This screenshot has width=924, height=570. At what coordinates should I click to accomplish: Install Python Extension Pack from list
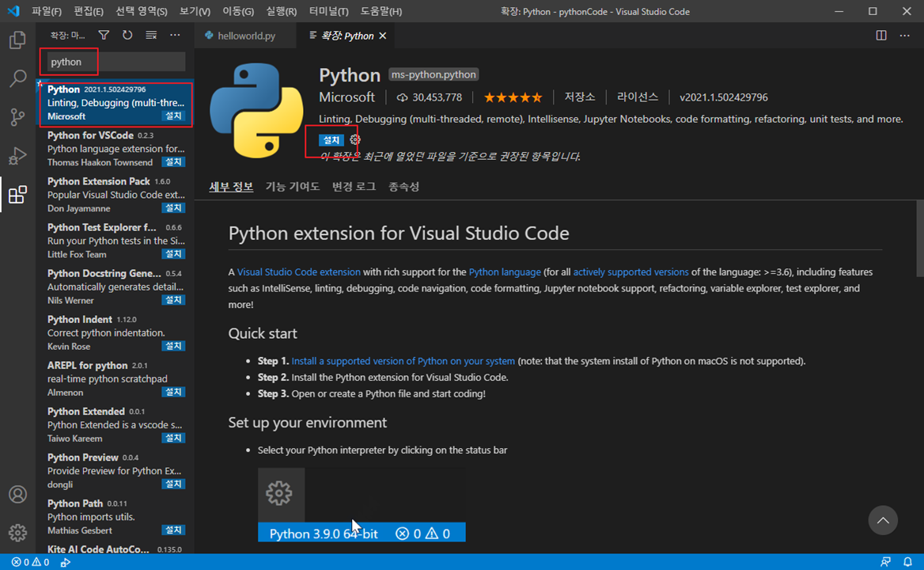173,207
